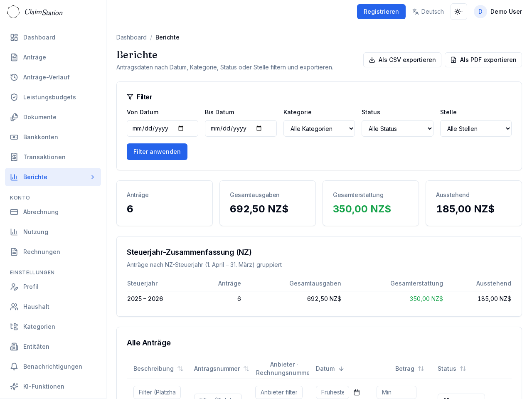
Task: Open the Stelle dropdown filter
Action: (x=475, y=128)
